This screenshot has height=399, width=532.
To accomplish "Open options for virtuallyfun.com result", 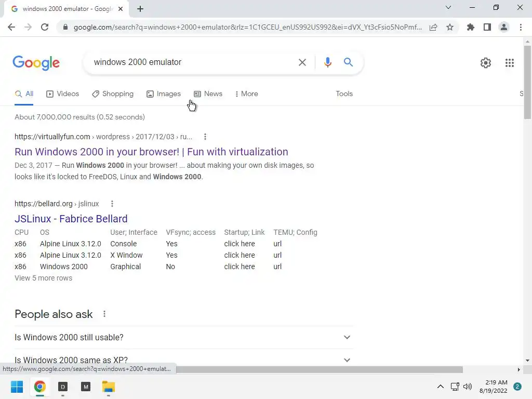I will click(205, 137).
